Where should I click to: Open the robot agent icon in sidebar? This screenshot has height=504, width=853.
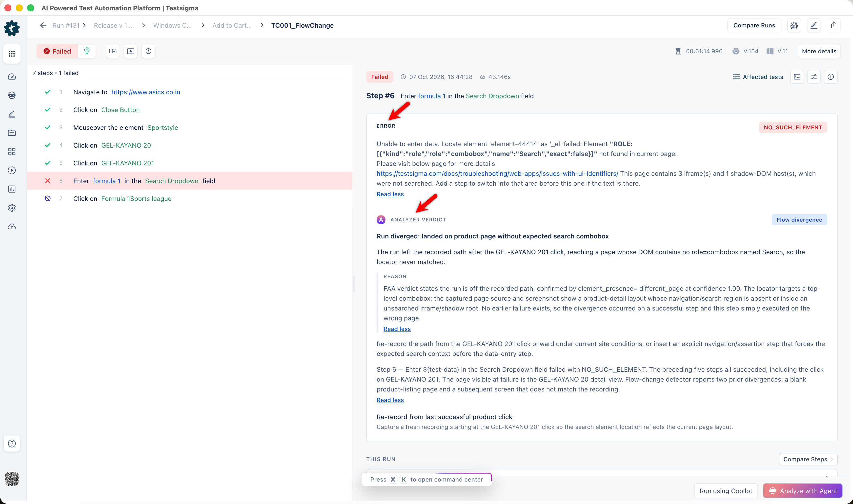pyautogui.click(x=12, y=95)
